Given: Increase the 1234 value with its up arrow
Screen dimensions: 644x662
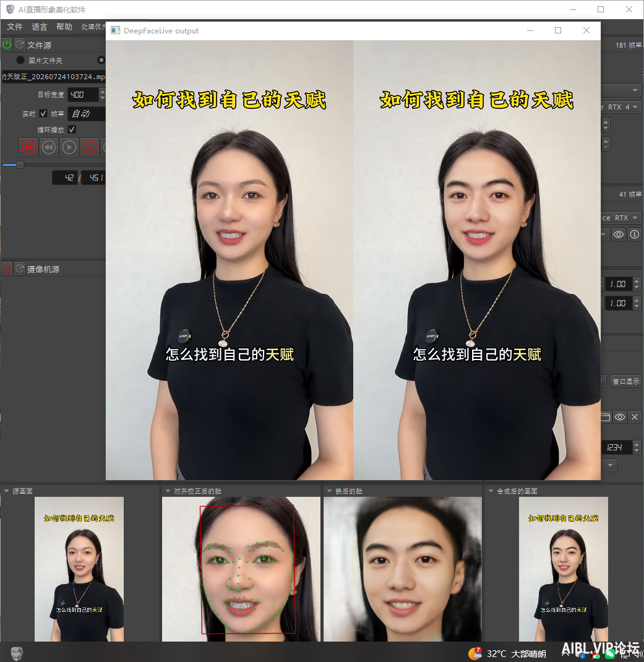Looking at the screenshot, I should click(x=637, y=444).
